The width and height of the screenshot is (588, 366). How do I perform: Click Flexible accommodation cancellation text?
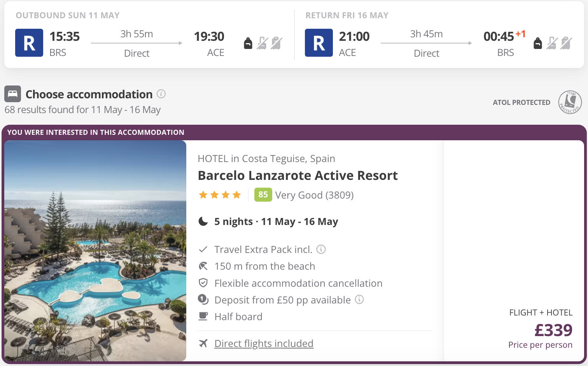298,283
